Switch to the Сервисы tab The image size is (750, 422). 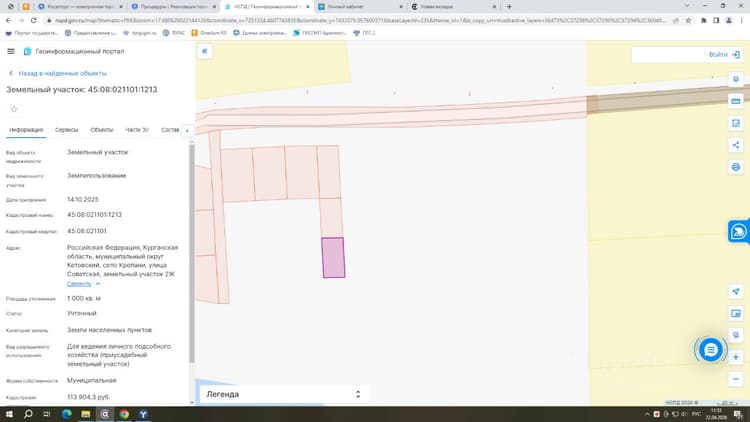pos(66,130)
